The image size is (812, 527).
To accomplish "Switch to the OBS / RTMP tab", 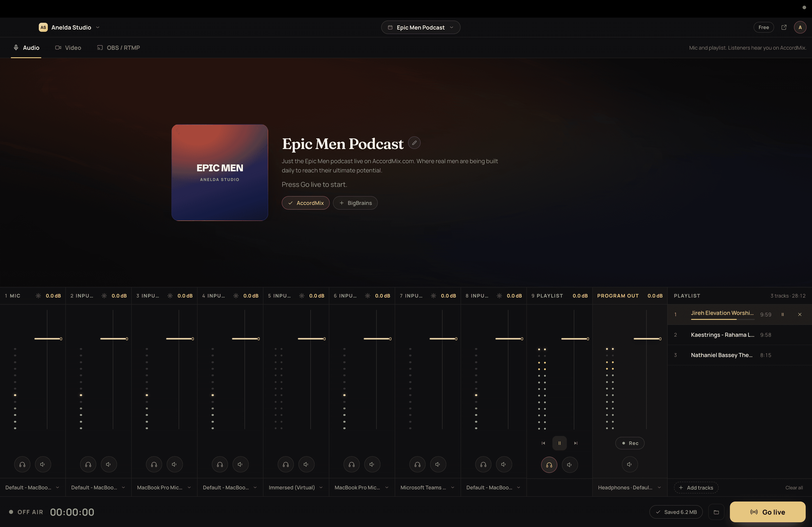I will point(118,48).
